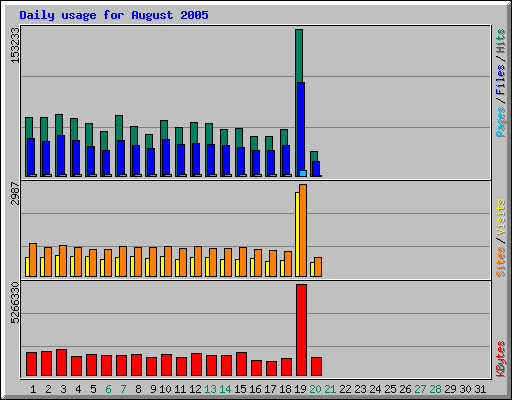Viewport: 512px width, 400px height.
Task: Click the 'Files' legend label
Action: [500, 80]
